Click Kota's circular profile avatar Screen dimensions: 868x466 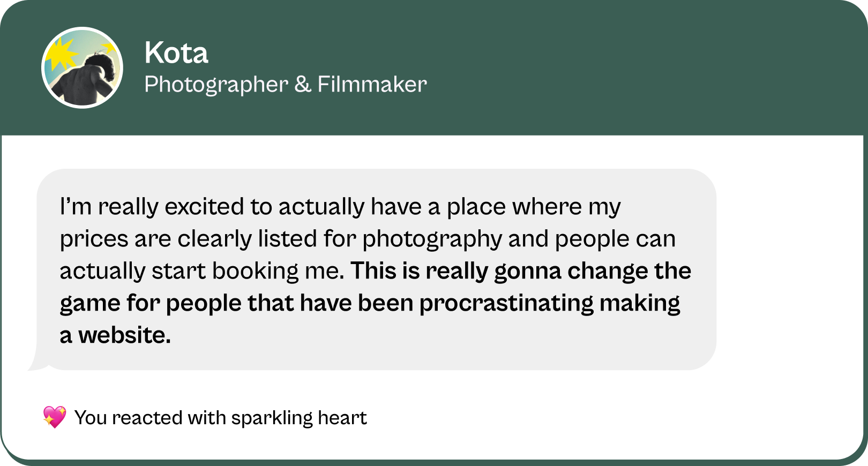coord(82,68)
